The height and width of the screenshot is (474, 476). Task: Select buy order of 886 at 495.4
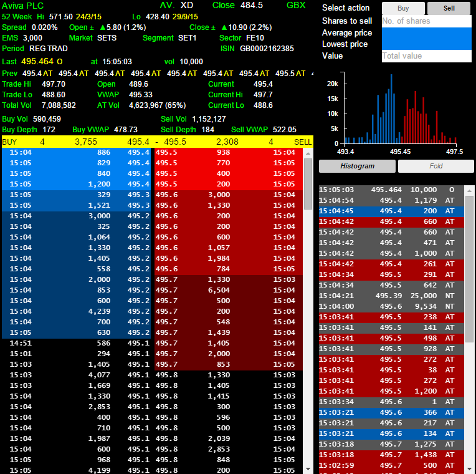(76, 152)
